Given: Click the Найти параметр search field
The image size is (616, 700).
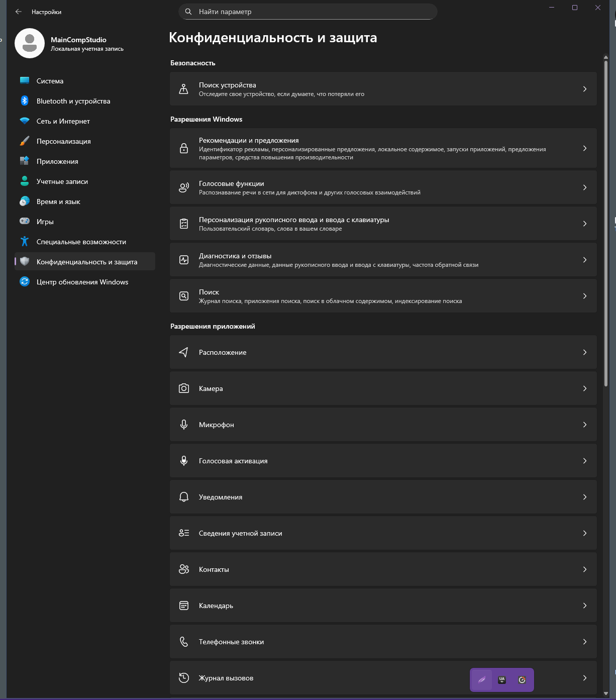Looking at the screenshot, I should pos(307,12).
